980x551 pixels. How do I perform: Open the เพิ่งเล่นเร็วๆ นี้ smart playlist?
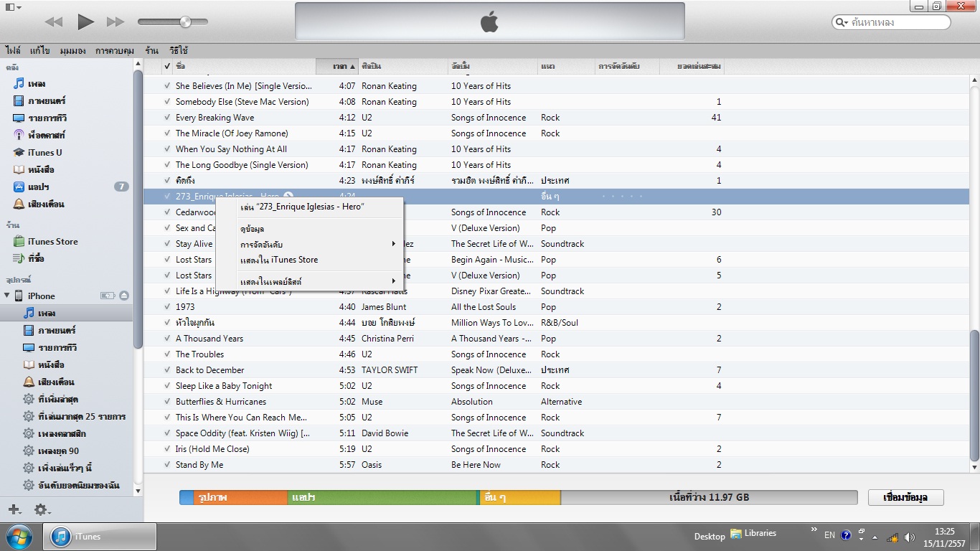[x=65, y=468]
